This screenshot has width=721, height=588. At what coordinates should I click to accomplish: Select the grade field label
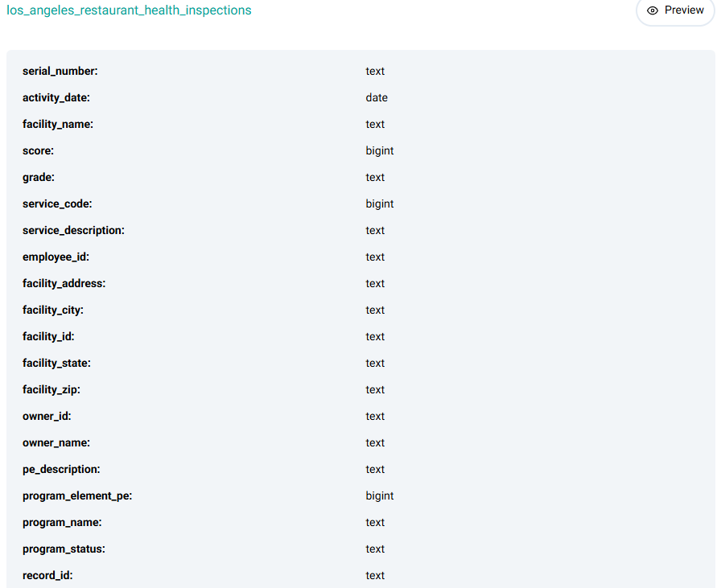39,178
